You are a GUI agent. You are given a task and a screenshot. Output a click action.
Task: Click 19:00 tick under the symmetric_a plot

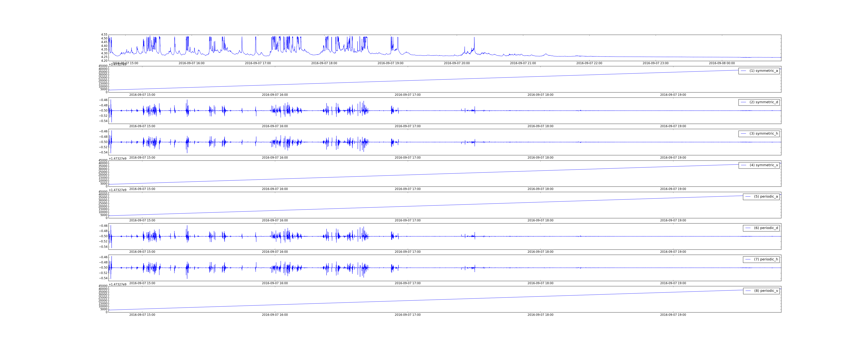pyautogui.click(x=673, y=95)
